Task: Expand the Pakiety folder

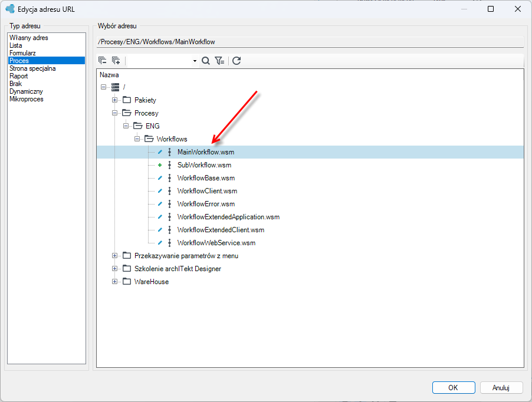Action: click(114, 100)
